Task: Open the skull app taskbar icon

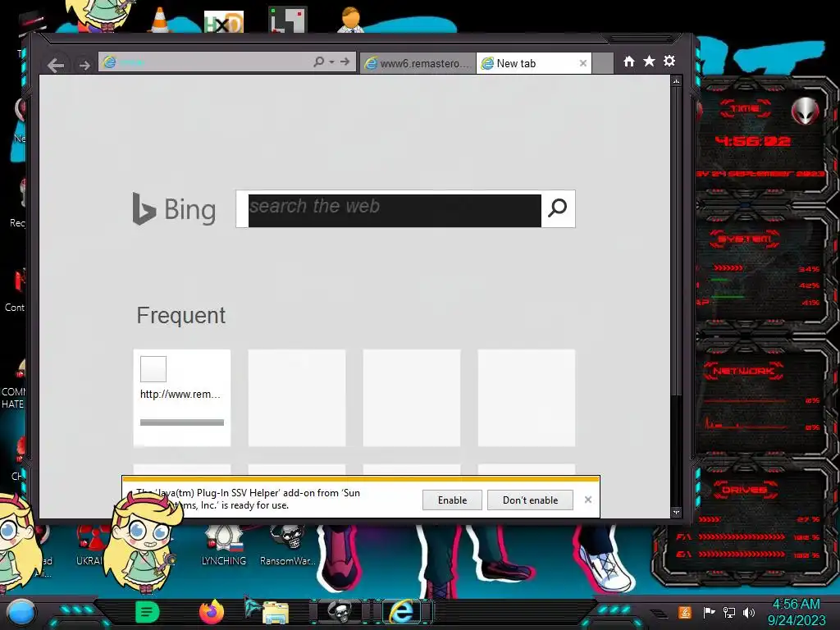Action: 340,612
